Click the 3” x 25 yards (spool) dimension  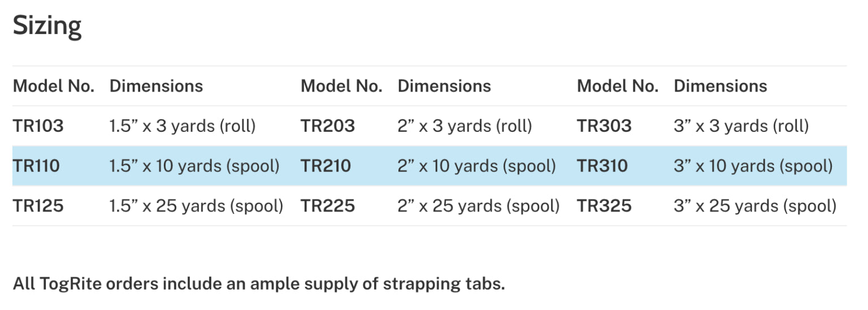(x=754, y=206)
